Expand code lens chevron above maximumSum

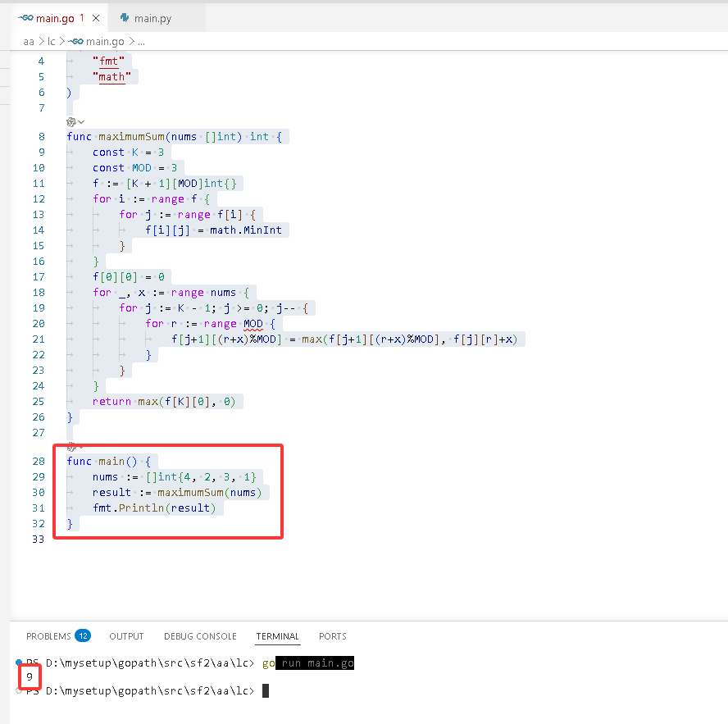coord(81,122)
